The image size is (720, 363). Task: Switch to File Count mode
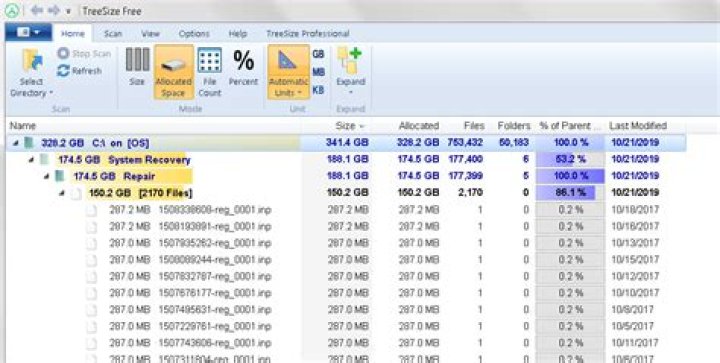(x=210, y=73)
